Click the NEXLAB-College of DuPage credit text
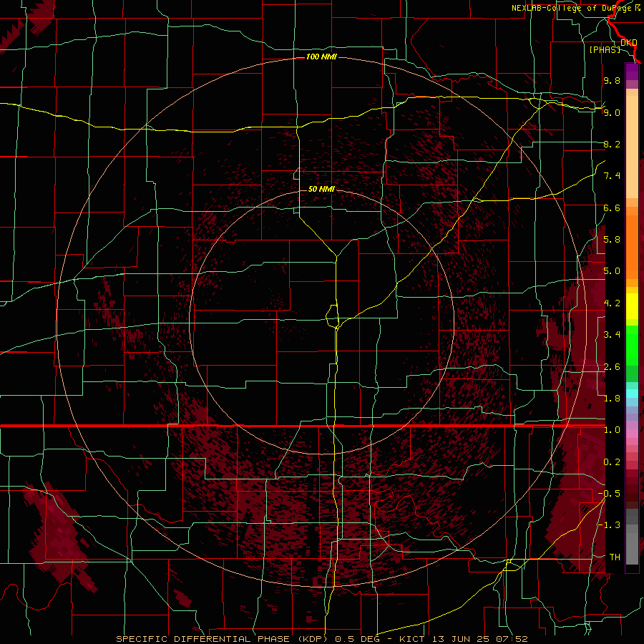Viewport: 644px width, 644px height. tap(572, 8)
